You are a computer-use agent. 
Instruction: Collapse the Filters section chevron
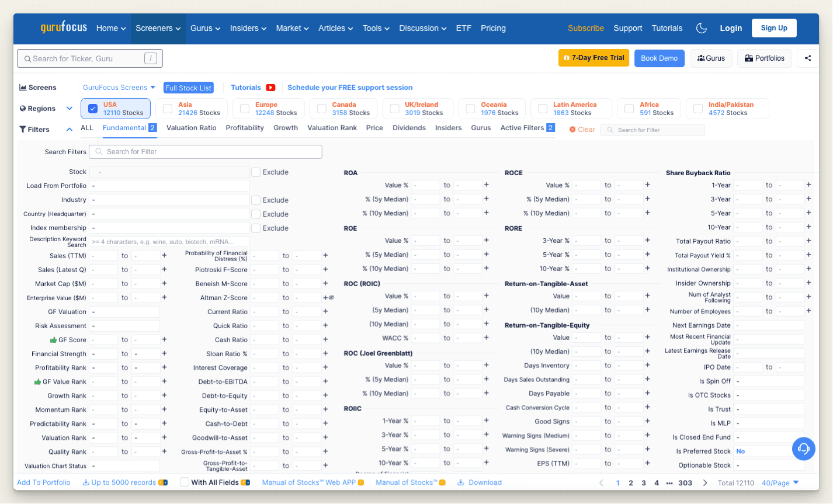[x=70, y=130]
